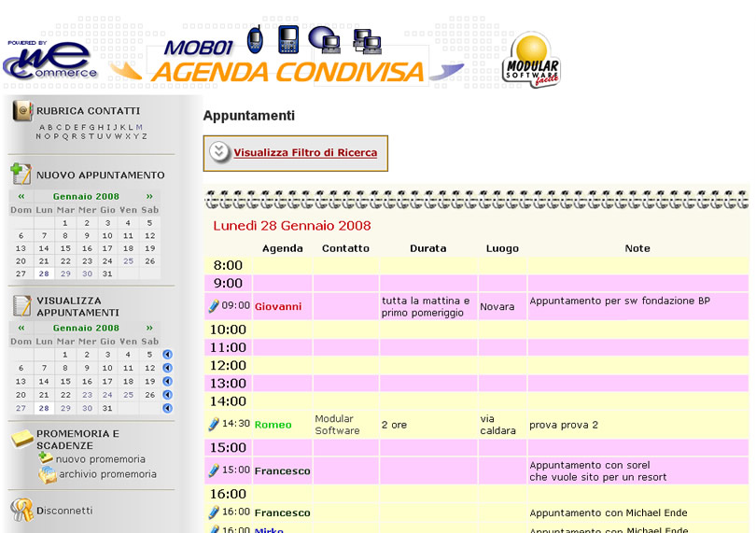Viewport: 756px width, 533px height.
Task: Go to next month in Visualizza Appuntamenti calendar
Action: (x=149, y=328)
